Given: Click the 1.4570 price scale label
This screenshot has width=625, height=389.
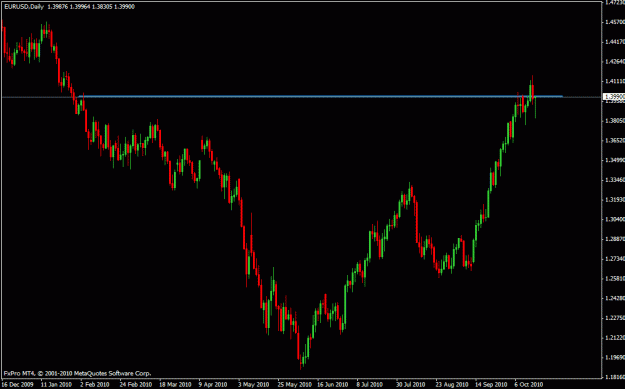Looking at the screenshot, I should coord(615,22).
